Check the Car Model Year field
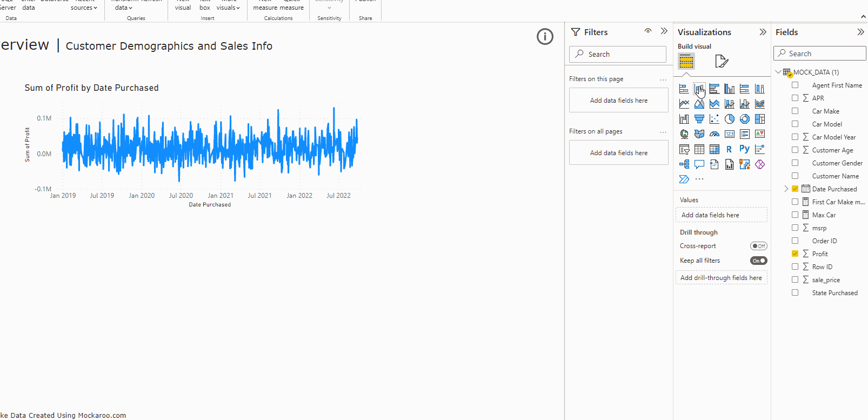Screen dimensions: 868x420 (x=795, y=137)
